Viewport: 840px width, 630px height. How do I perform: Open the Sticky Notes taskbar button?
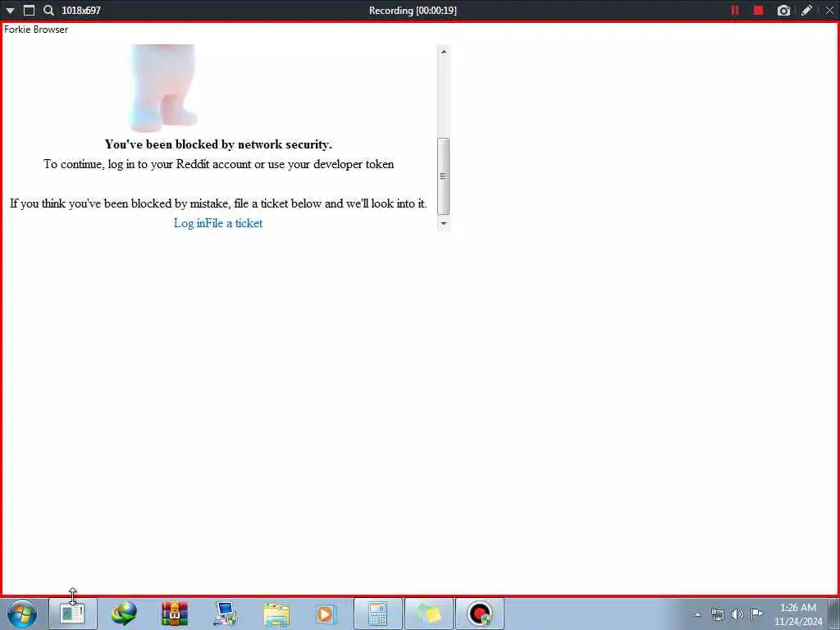click(428, 614)
